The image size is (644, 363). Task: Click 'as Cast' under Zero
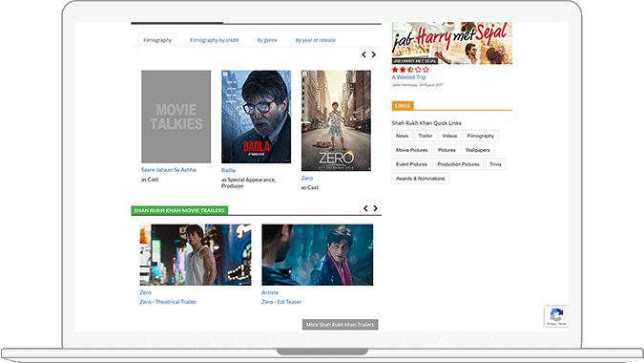click(310, 187)
